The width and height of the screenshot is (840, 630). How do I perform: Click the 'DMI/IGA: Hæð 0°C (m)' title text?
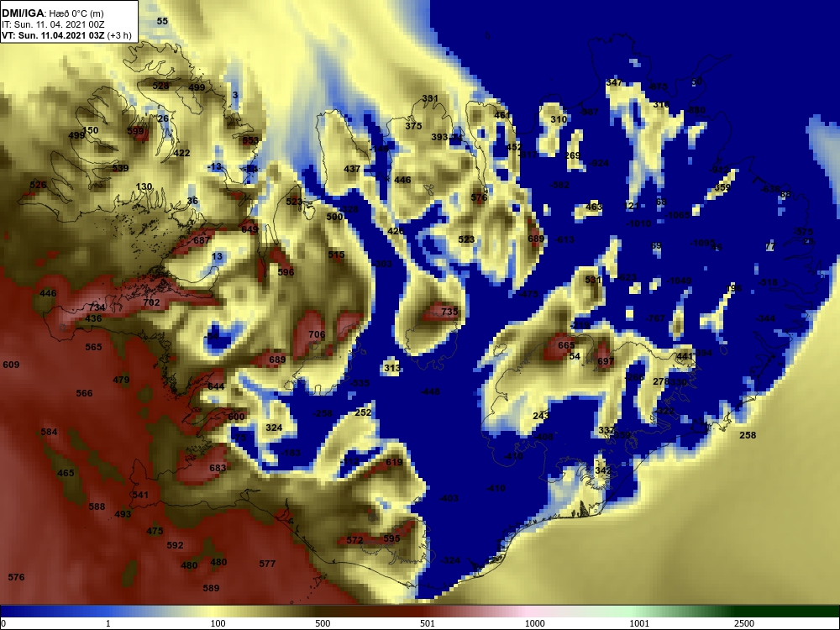(52, 13)
